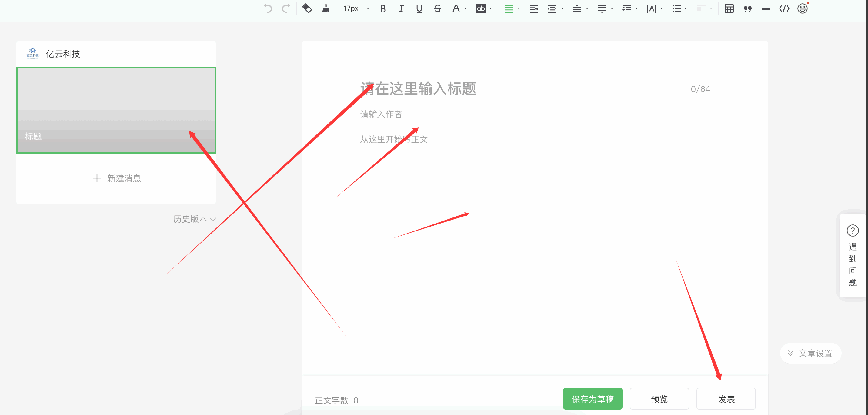Select the format painter brush icon
868x415 pixels.
click(x=326, y=8)
